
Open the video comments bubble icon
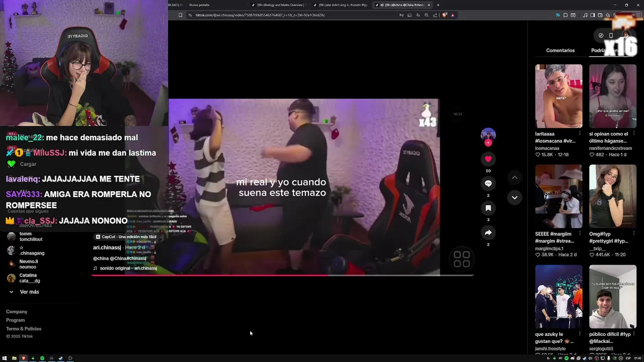tap(488, 184)
